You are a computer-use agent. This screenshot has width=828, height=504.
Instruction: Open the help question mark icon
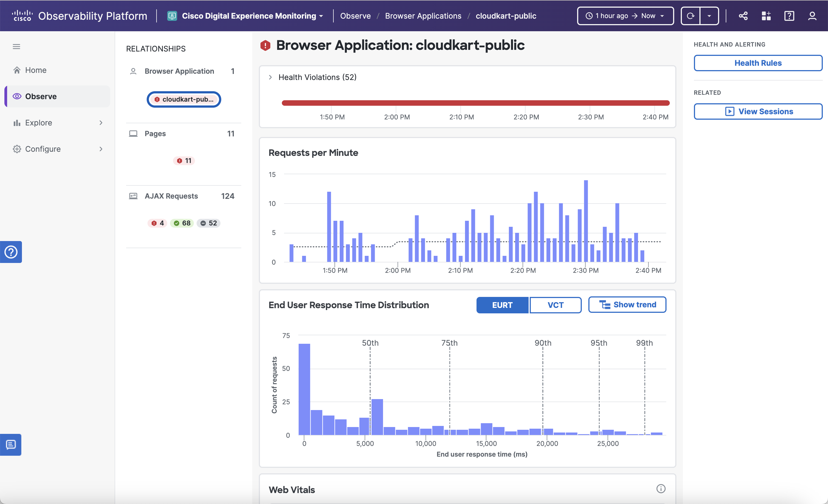(789, 15)
